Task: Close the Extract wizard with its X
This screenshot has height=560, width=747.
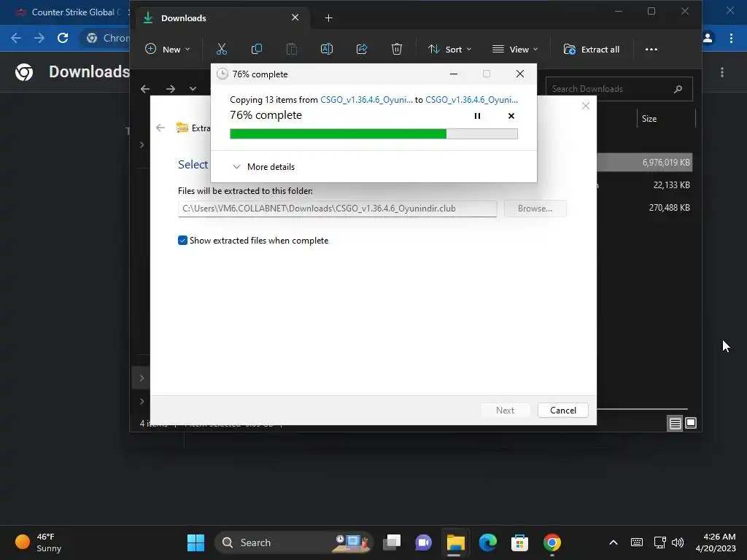Action: click(586, 106)
